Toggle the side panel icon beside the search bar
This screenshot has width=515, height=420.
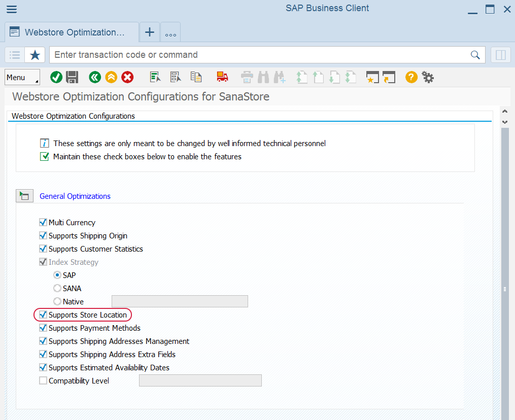click(501, 55)
